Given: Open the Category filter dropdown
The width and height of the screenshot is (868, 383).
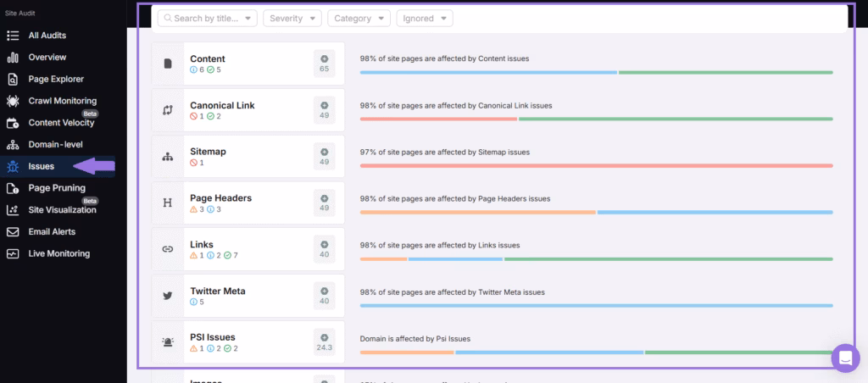Looking at the screenshot, I should pyautogui.click(x=359, y=18).
